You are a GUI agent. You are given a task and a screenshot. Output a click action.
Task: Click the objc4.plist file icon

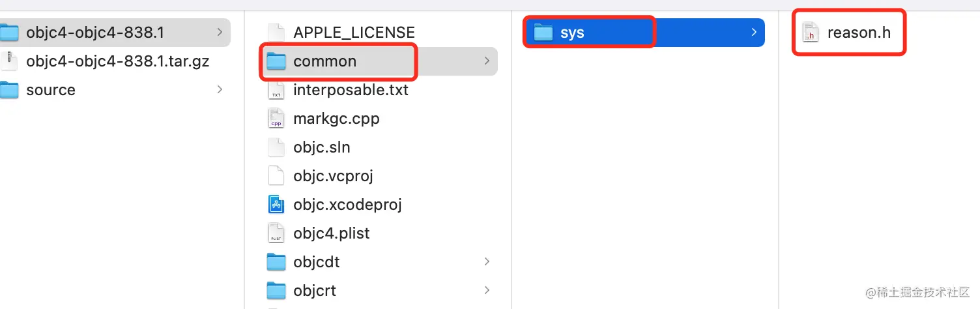click(277, 233)
